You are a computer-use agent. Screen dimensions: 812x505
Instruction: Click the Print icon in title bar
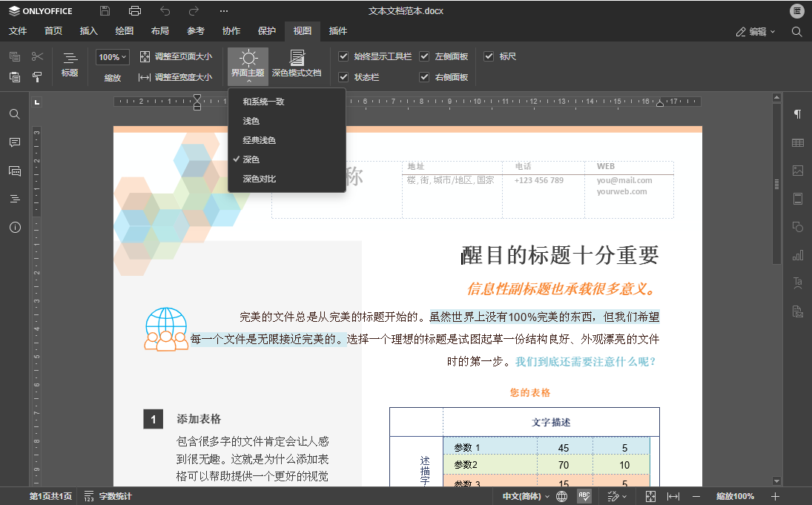click(x=135, y=11)
